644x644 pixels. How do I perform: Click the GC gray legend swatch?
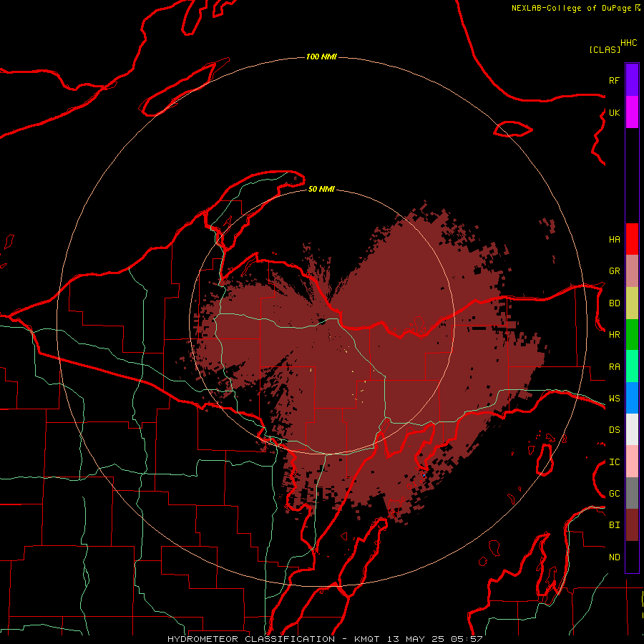point(632,493)
